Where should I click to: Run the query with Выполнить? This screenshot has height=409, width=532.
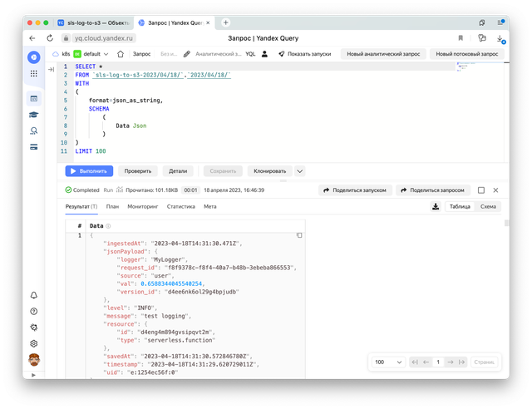[x=89, y=170]
